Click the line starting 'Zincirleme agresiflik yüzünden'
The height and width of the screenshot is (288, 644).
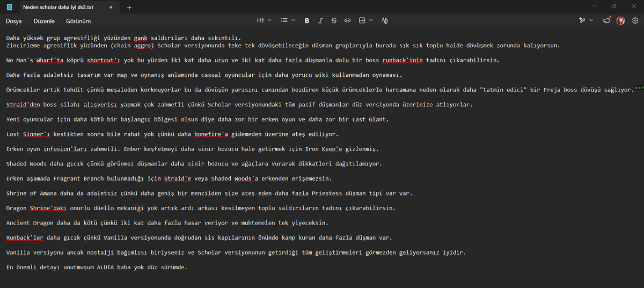point(283,45)
